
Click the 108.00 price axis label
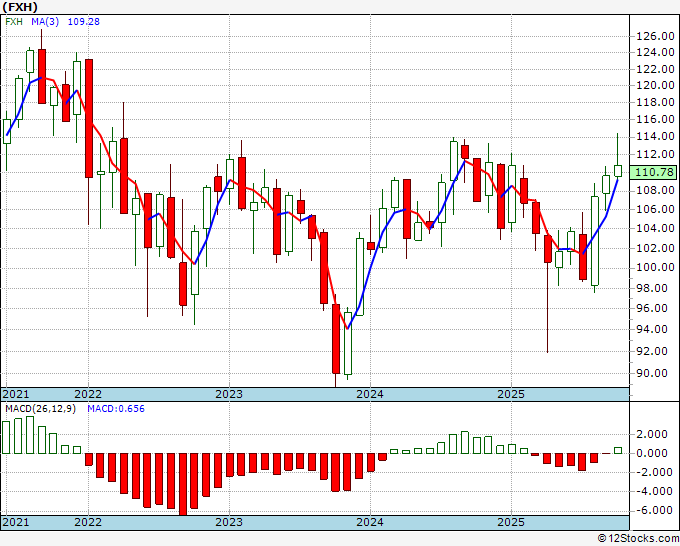pos(655,190)
